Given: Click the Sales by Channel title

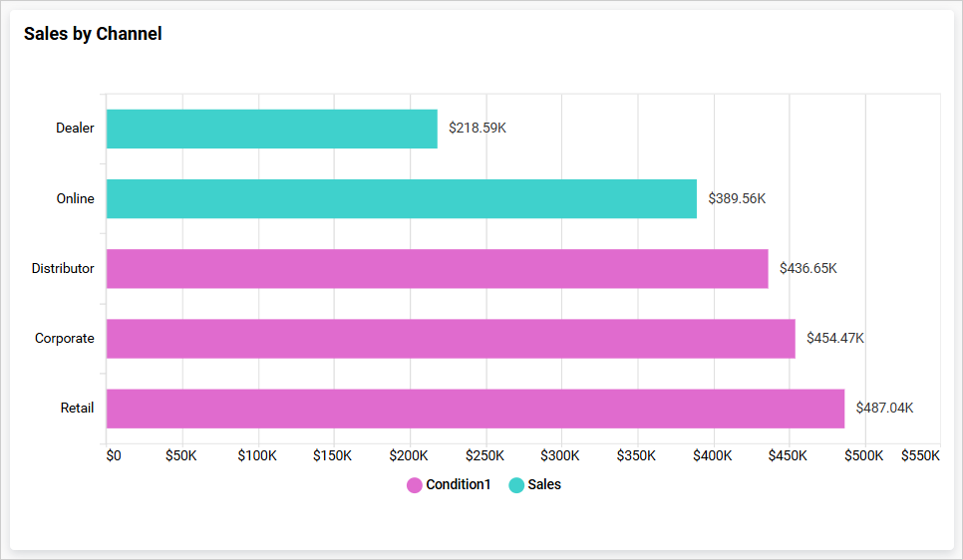Looking at the screenshot, I should pos(93,34).
